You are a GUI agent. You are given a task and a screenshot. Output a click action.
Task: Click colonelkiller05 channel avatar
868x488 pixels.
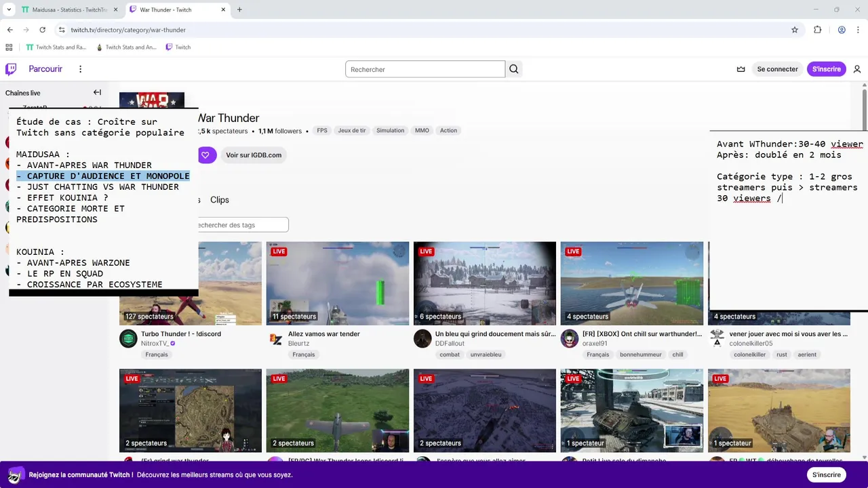pyautogui.click(x=717, y=339)
